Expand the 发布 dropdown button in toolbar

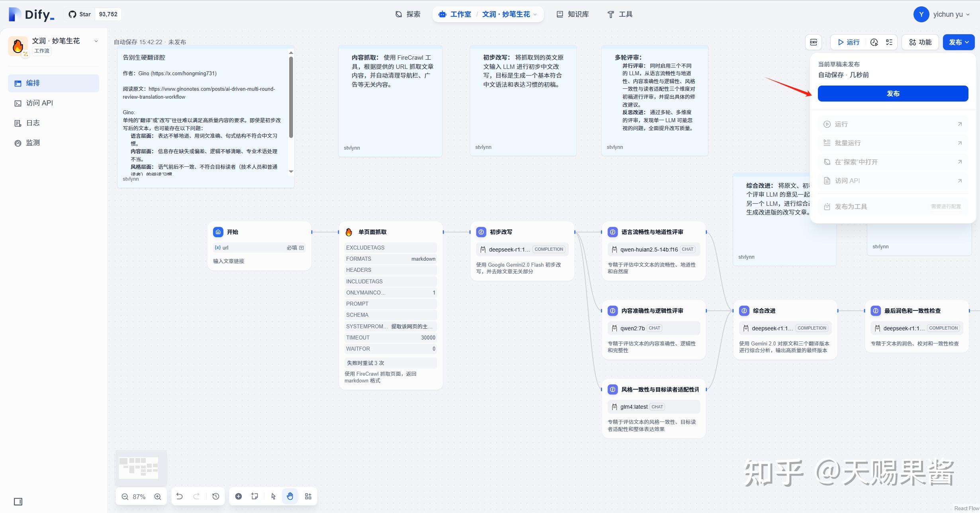tap(958, 42)
